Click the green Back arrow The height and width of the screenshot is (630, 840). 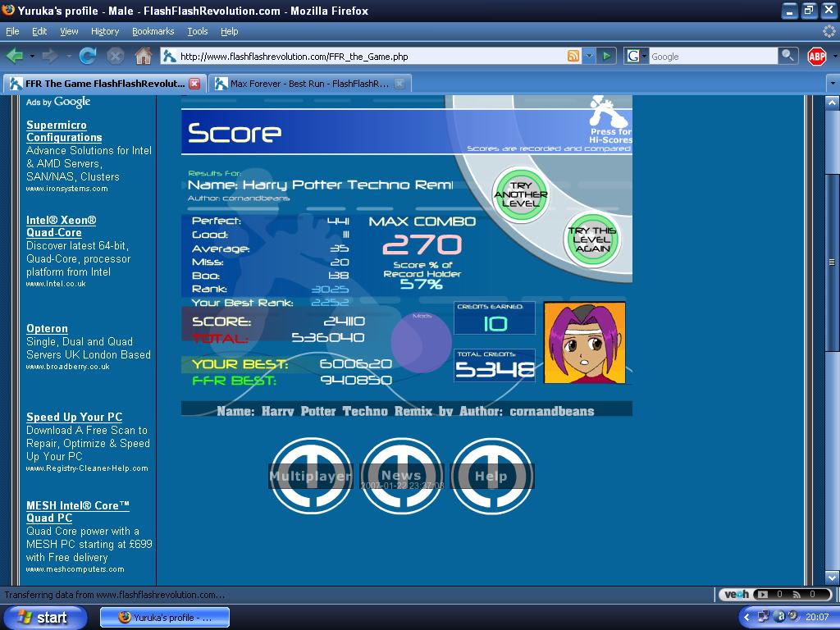[x=15, y=56]
